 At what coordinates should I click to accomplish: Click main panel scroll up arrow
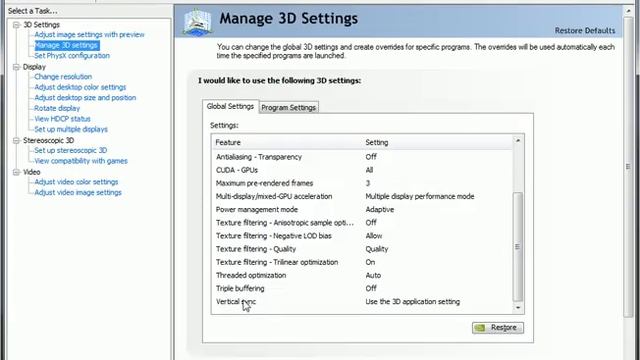[628, 11]
